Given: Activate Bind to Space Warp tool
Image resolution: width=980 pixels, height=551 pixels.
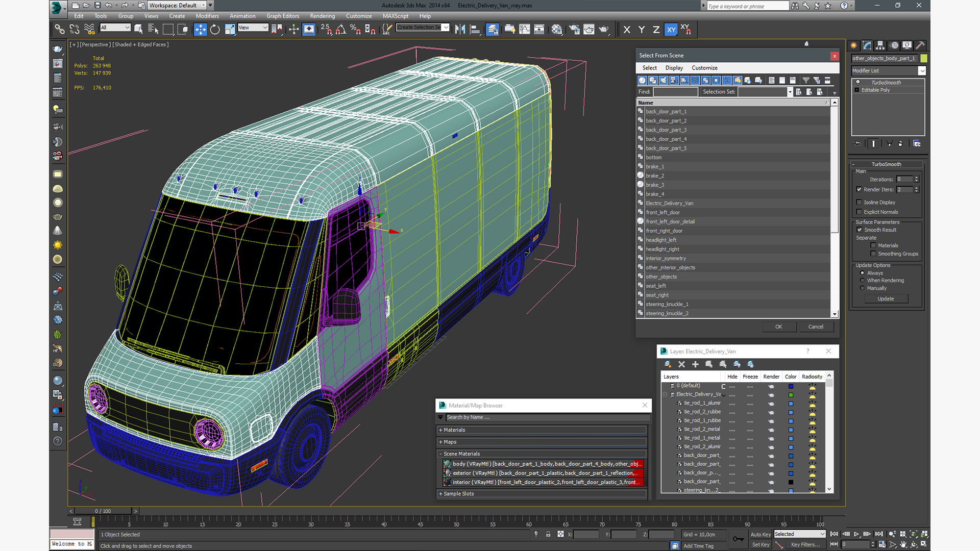Looking at the screenshot, I should click(89, 30).
